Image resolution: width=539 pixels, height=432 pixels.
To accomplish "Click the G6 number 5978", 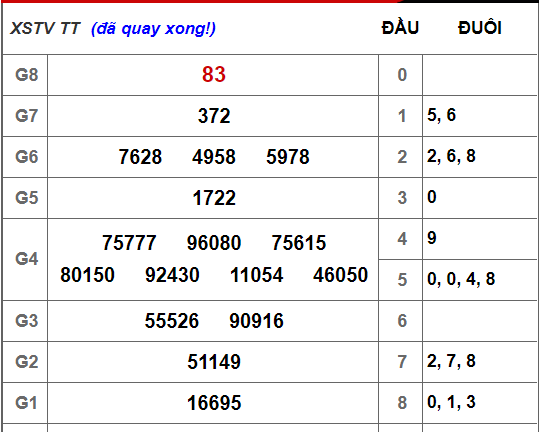I will [x=288, y=157].
